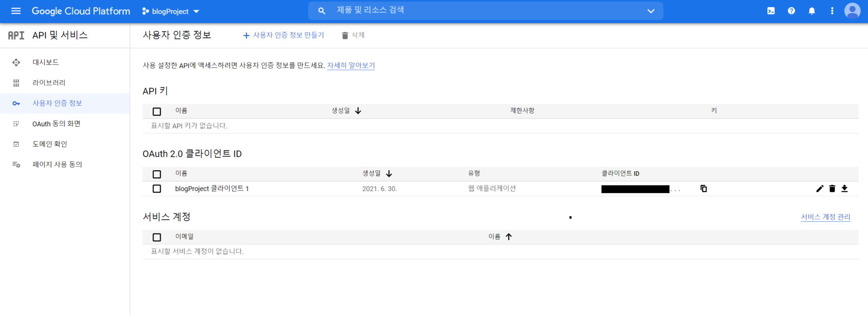
Task: Click the user account avatar
Action: 852,11
